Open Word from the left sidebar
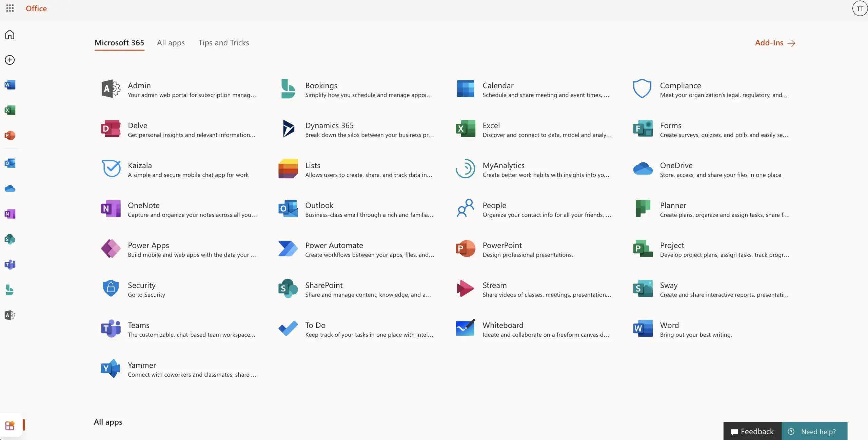 pyautogui.click(x=10, y=85)
